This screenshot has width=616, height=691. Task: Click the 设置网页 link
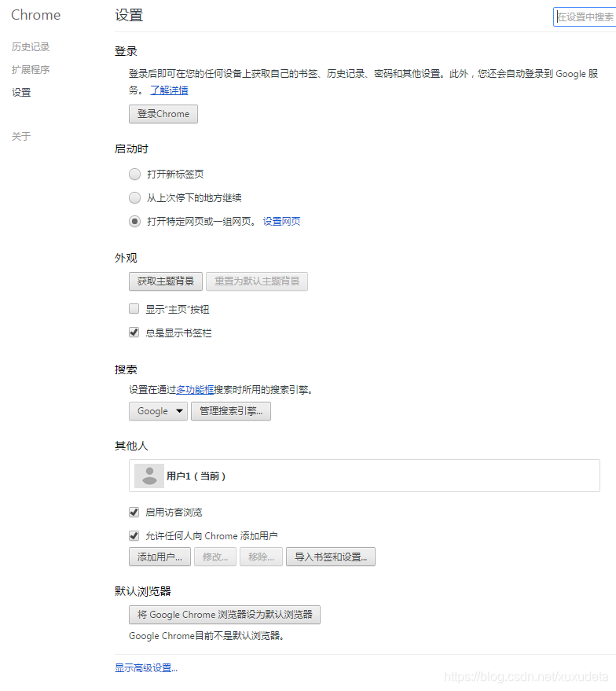tap(282, 221)
